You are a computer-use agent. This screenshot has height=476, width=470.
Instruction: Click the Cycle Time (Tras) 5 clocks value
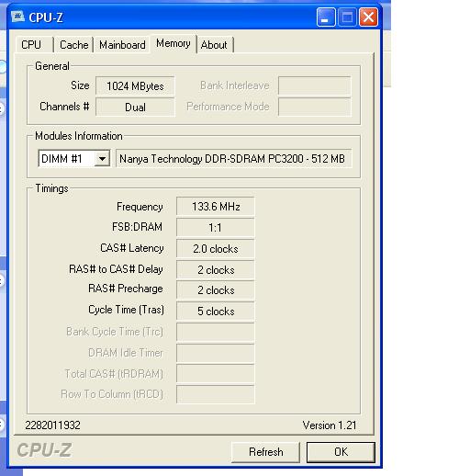click(216, 312)
